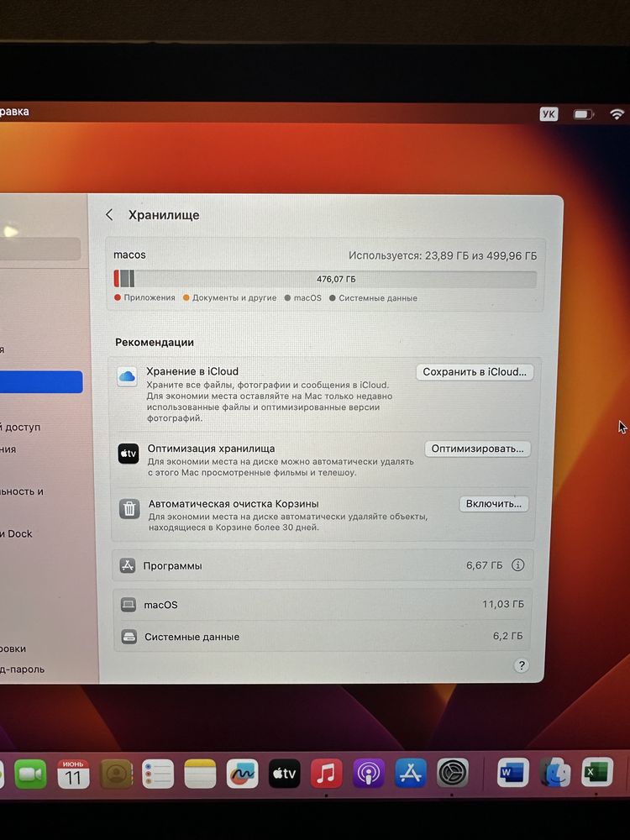The image size is (630, 840).
Task: Click System Settings gear in the Dock
Action: point(453,773)
